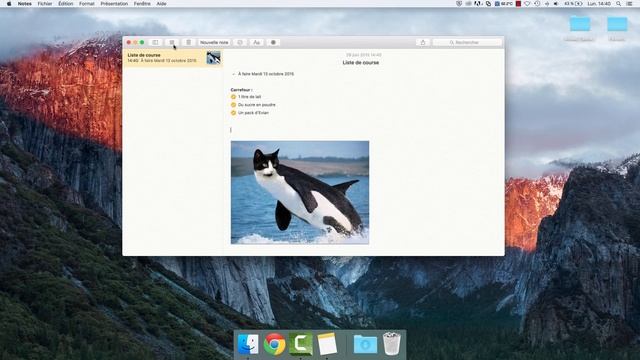The width and height of the screenshot is (640, 360).
Task: Uncheck the Un pack d'Evian item
Action: pyautogui.click(x=233, y=113)
